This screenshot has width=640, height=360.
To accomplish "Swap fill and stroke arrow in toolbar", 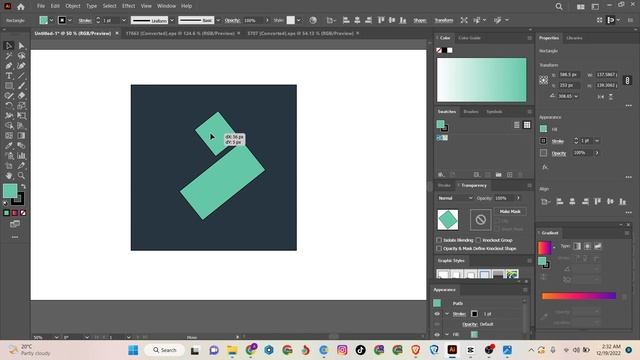I will pyautogui.click(x=23, y=187).
